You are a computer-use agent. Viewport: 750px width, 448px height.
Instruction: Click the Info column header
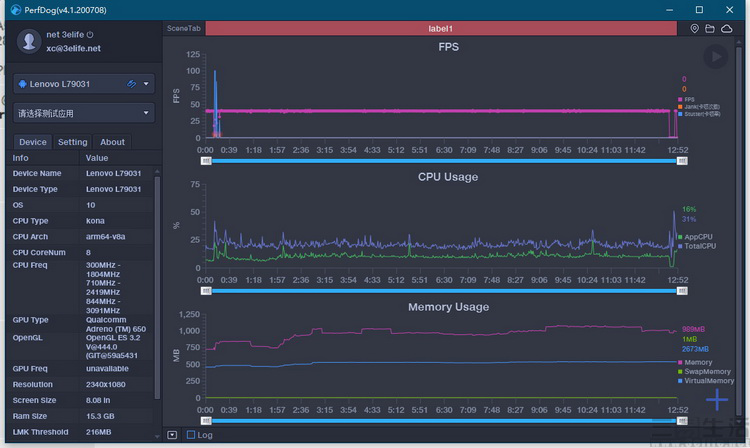click(x=21, y=158)
